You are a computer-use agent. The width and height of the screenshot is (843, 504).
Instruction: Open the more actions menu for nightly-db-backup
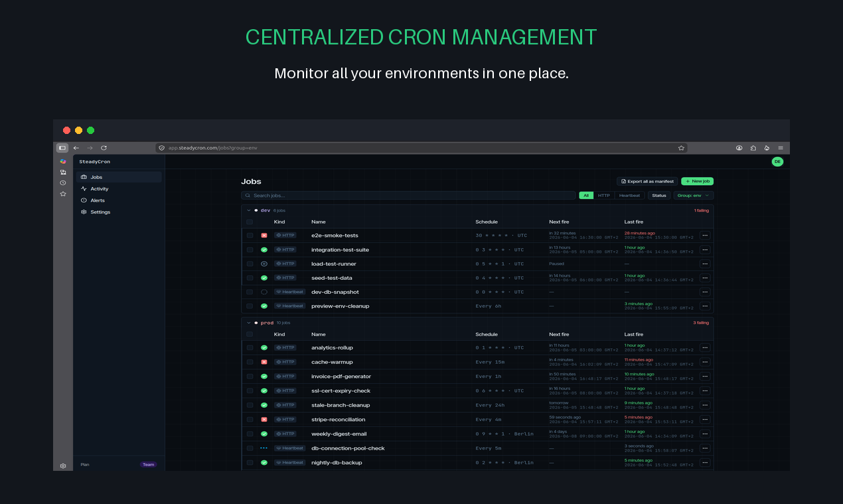point(705,463)
